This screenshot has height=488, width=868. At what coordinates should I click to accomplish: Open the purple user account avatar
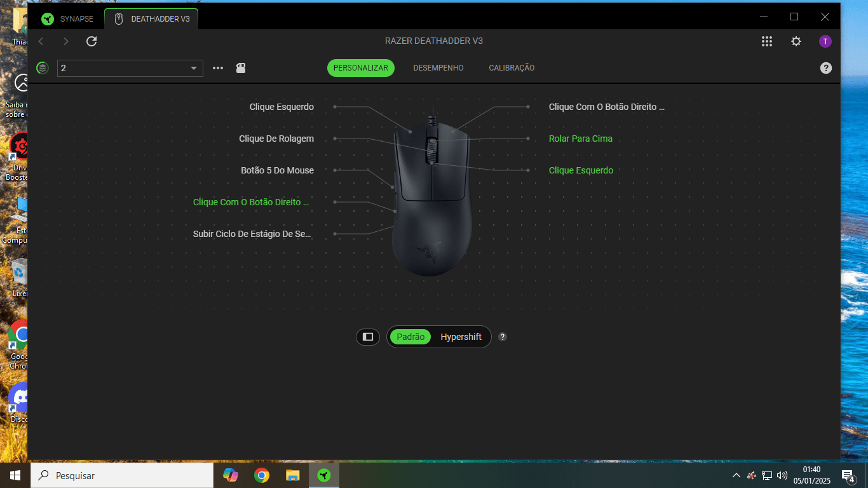[825, 41]
